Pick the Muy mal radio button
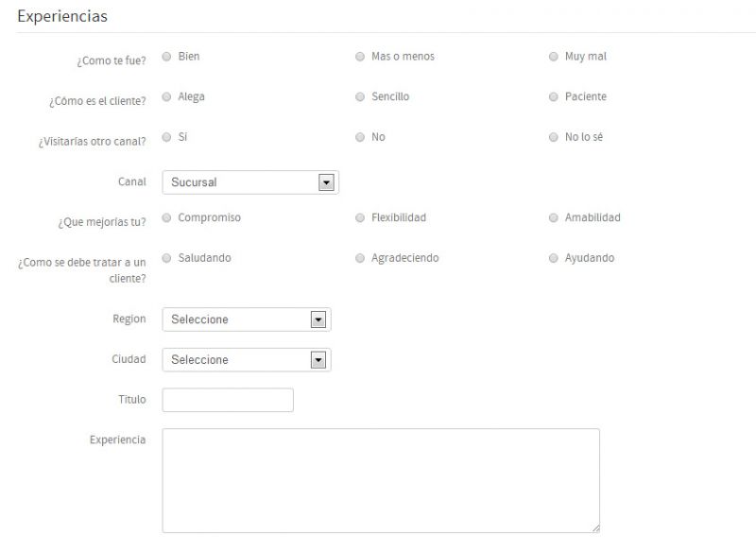The width and height of the screenshot is (756, 552). point(553,57)
